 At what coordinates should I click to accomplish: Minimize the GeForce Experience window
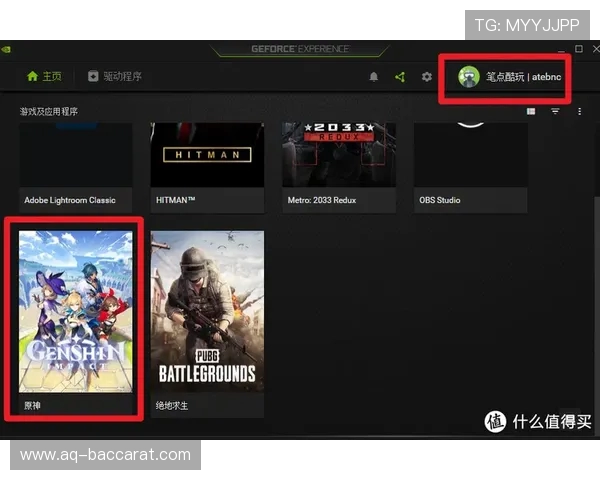pyautogui.click(x=560, y=48)
